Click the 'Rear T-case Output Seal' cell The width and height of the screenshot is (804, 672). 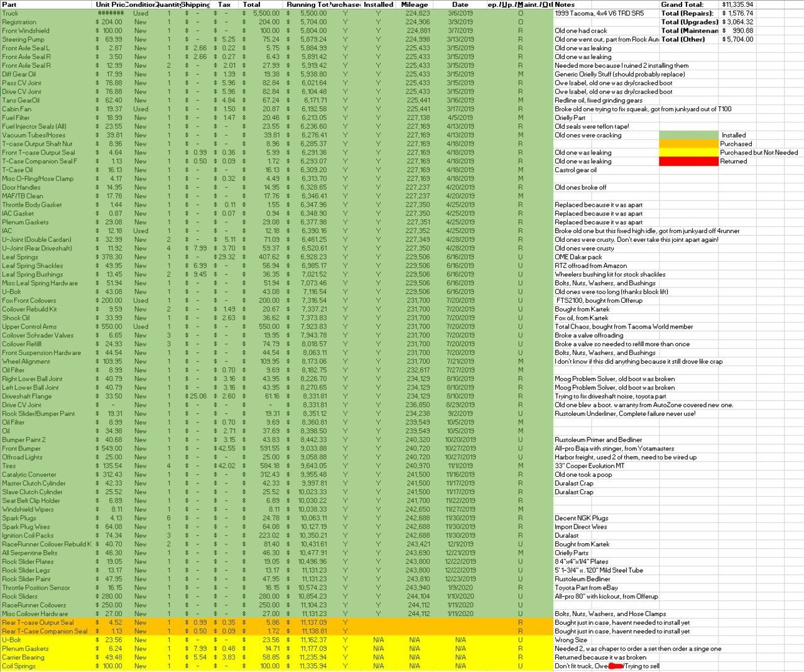[47, 622]
